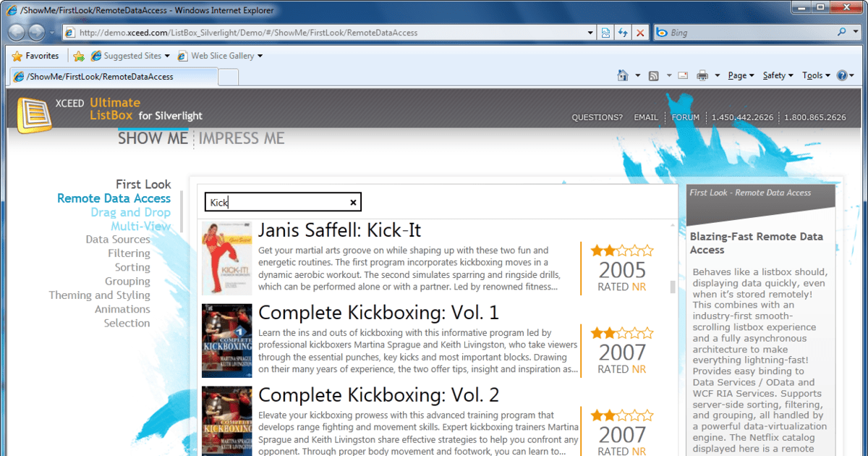Click the Refresh page icon
The height and width of the screenshot is (456, 868).
tap(623, 33)
